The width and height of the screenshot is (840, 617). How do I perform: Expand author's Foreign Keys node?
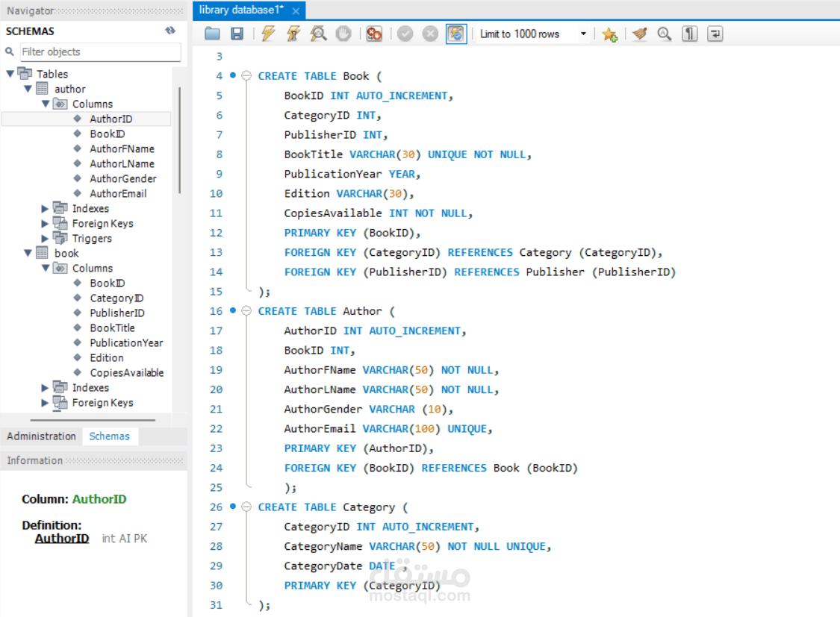(x=45, y=224)
